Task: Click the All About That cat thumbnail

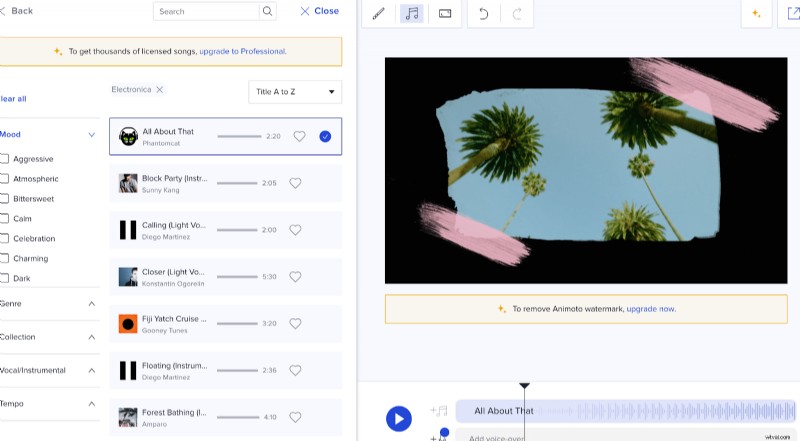Action: tap(128, 136)
